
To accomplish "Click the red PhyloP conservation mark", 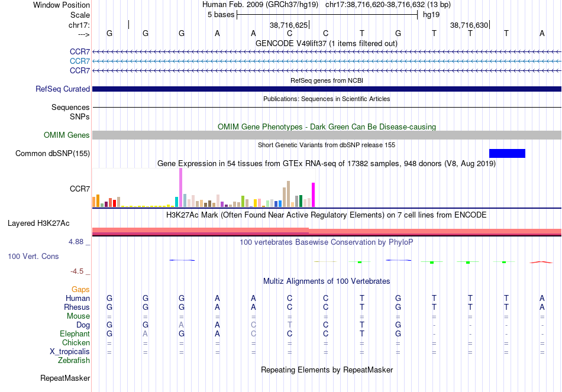I will coord(541,263).
